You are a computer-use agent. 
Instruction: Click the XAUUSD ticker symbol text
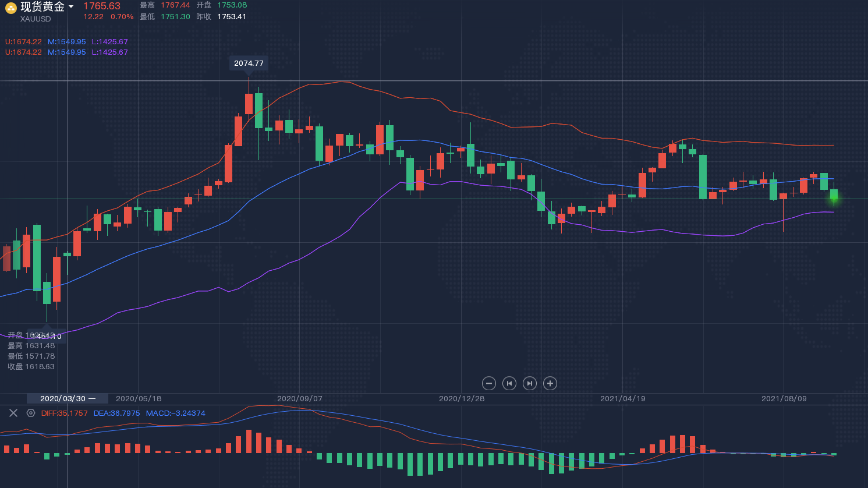36,19
